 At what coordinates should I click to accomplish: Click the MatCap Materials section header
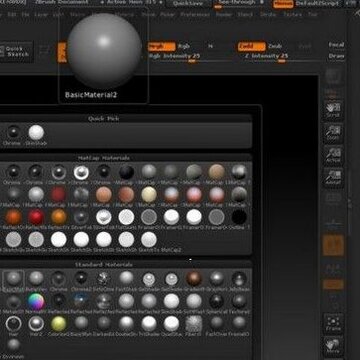(104, 158)
